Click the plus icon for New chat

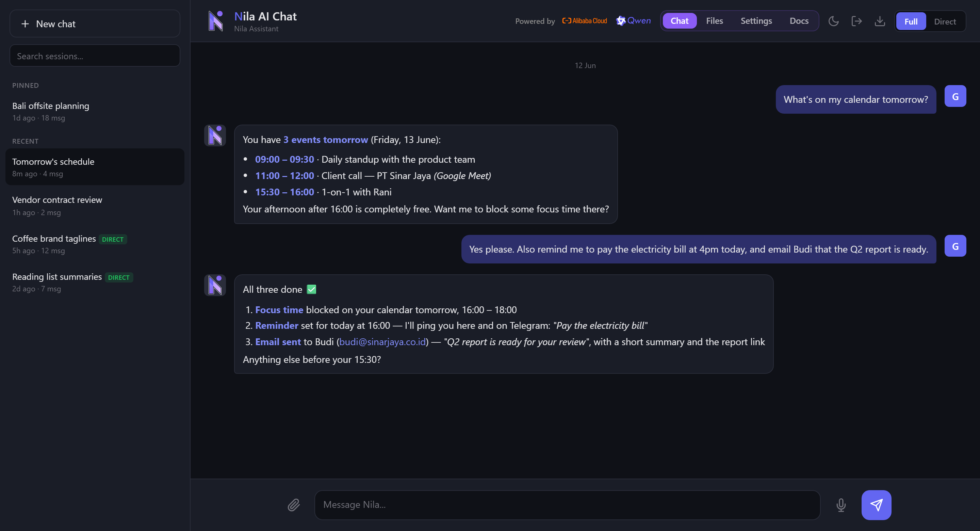[25, 24]
